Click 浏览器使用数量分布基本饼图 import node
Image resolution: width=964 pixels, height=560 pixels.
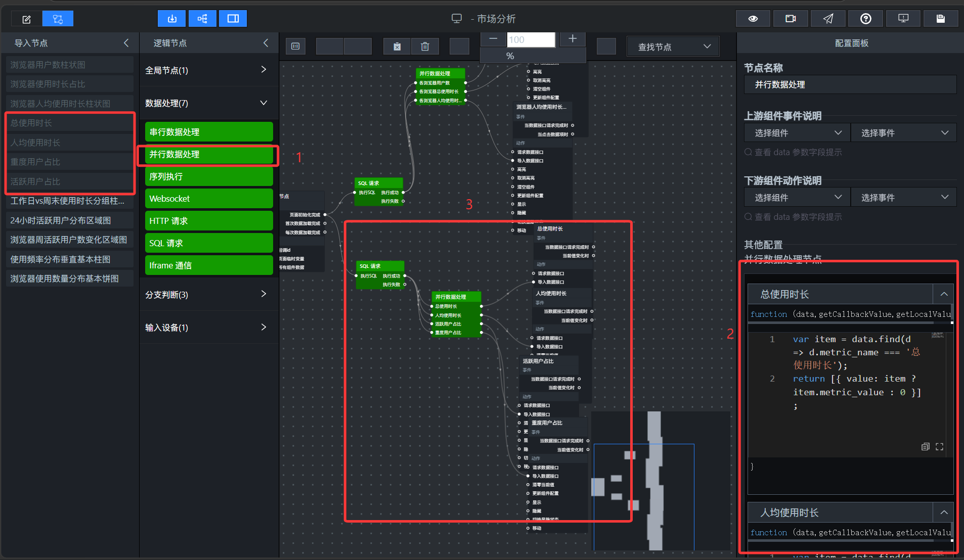[x=70, y=278]
